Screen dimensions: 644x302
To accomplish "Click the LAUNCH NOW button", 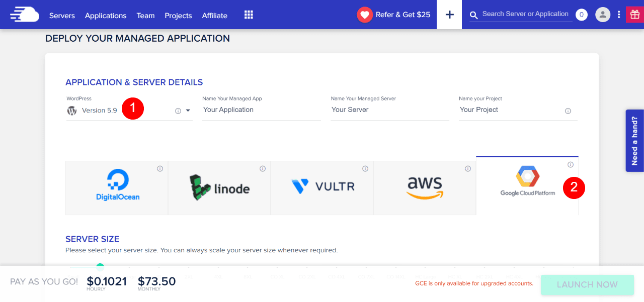I will tap(587, 284).
